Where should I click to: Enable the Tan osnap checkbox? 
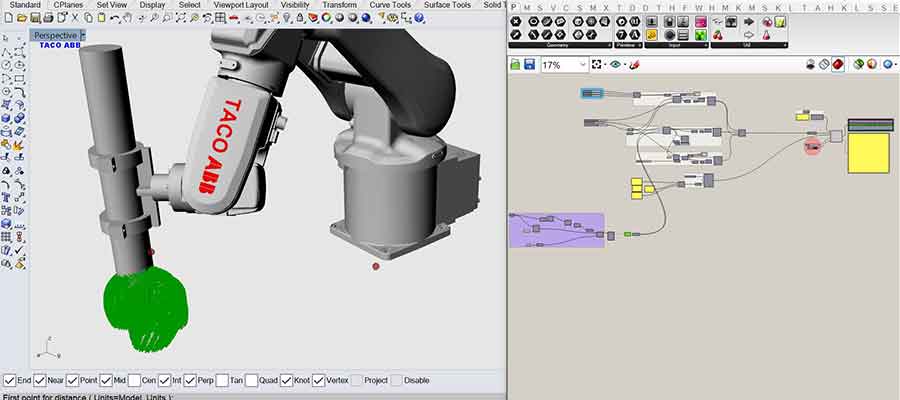pyautogui.click(x=222, y=380)
